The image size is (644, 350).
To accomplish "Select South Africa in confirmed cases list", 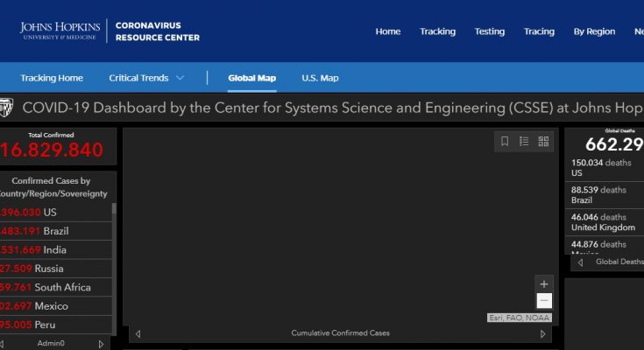I will (x=56, y=287).
